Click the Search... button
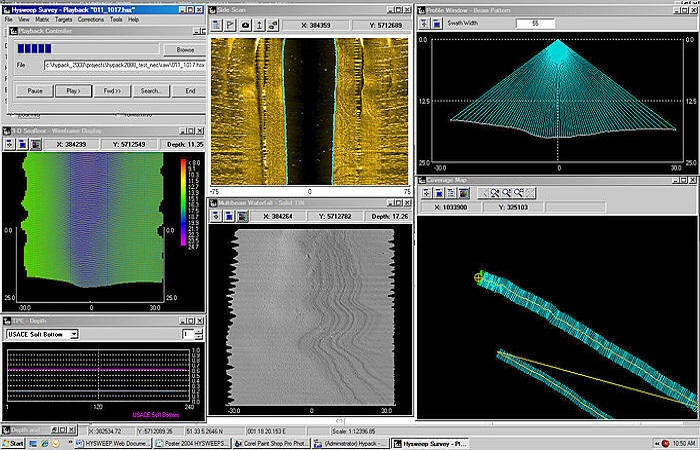The height and width of the screenshot is (450, 700). 151,91
